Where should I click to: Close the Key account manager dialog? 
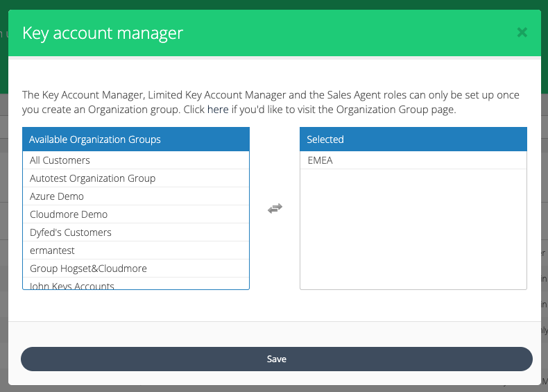coord(522,33)
